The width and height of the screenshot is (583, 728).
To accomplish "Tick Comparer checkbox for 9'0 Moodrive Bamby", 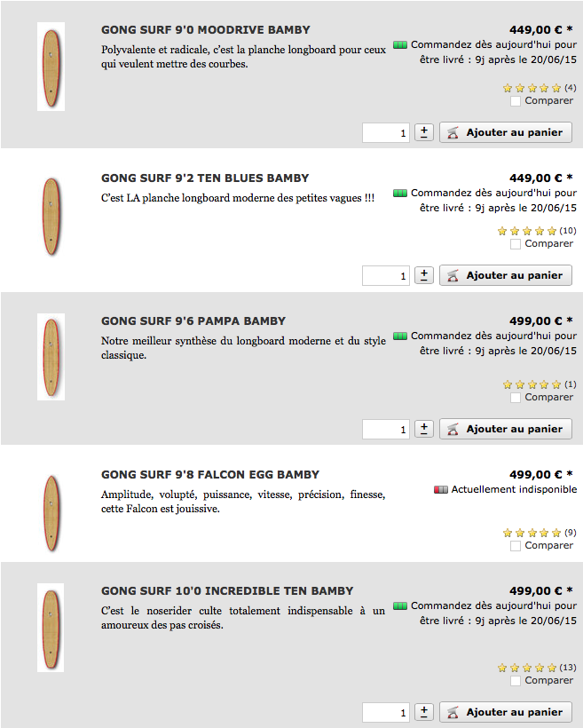I will tap(516, 101).
